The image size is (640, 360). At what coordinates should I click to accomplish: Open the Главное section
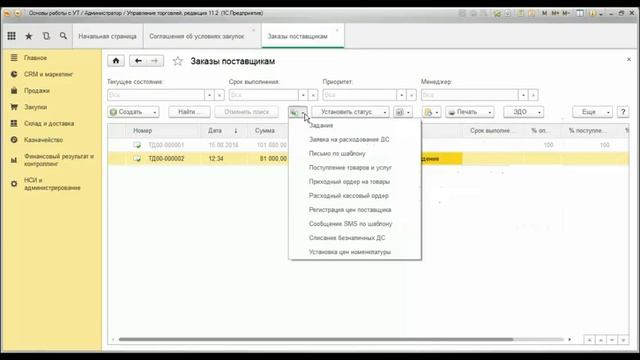(x=36, y=58)
